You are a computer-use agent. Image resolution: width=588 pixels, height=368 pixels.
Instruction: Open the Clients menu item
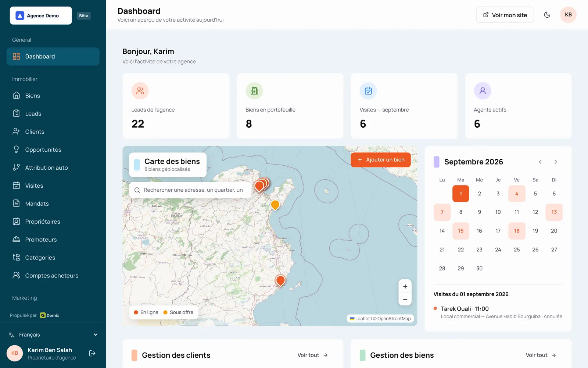click(x=53, y=131)
